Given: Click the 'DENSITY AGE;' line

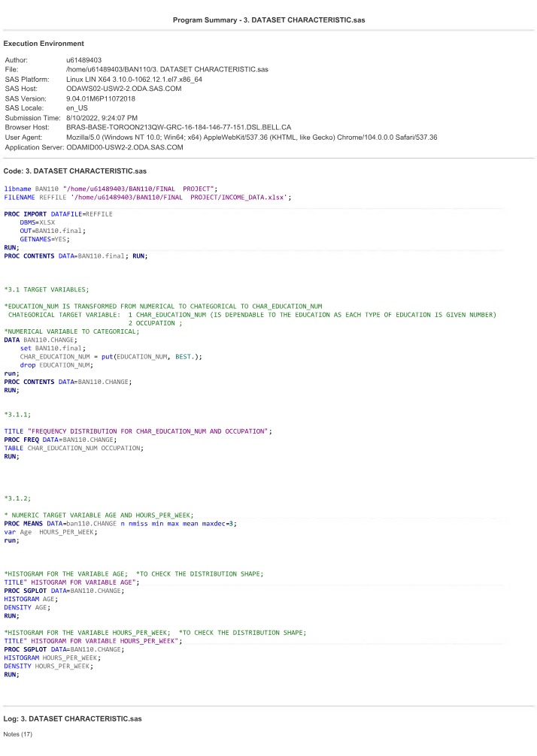Looking at the screenshot, I should pos(27,607).
